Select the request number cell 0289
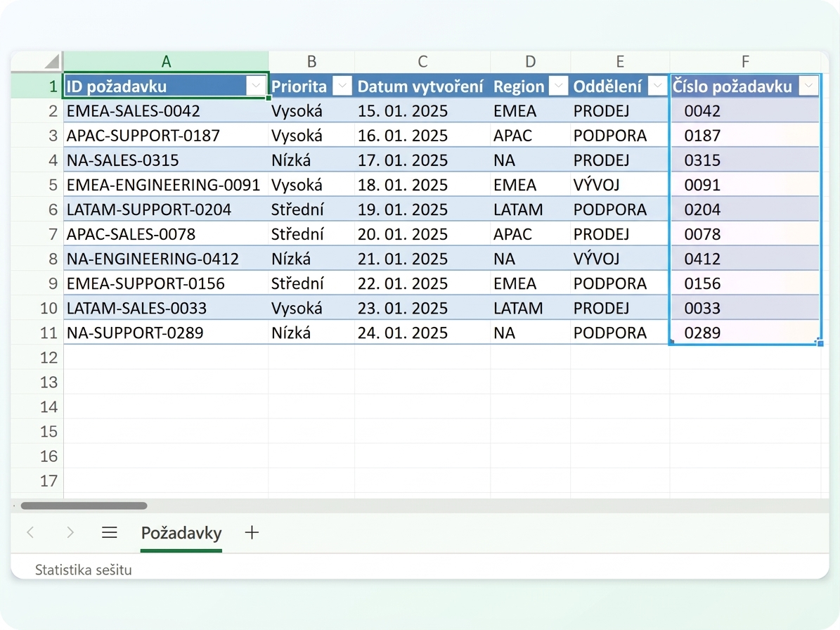Screen dimensions: 840x630 point(745,333)
